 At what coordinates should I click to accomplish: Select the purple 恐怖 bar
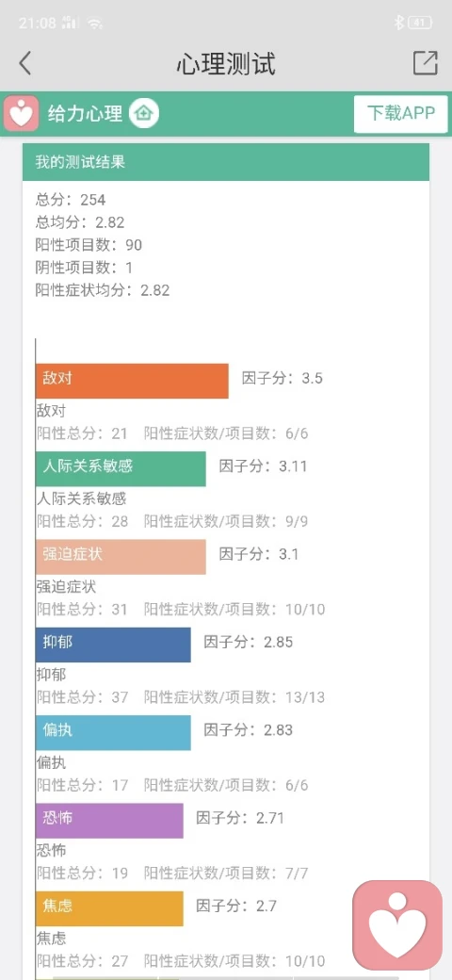coord(109,821)
